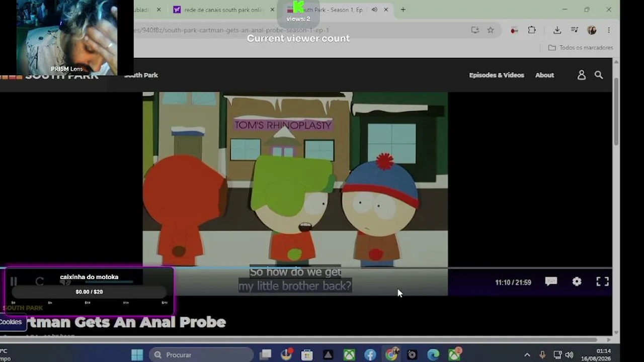644x362 pixels.
Task: Bookmark this page with the star icon
Action: (x=491, y=30)
